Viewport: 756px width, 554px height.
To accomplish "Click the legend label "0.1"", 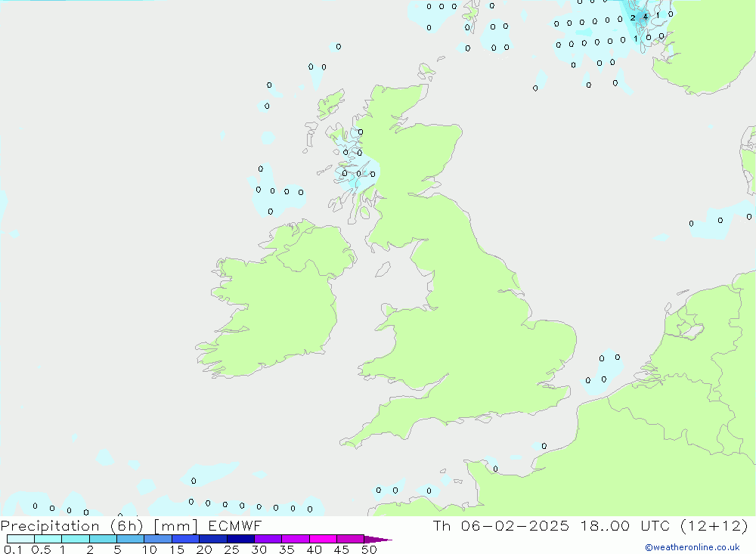I will point(13,549).
